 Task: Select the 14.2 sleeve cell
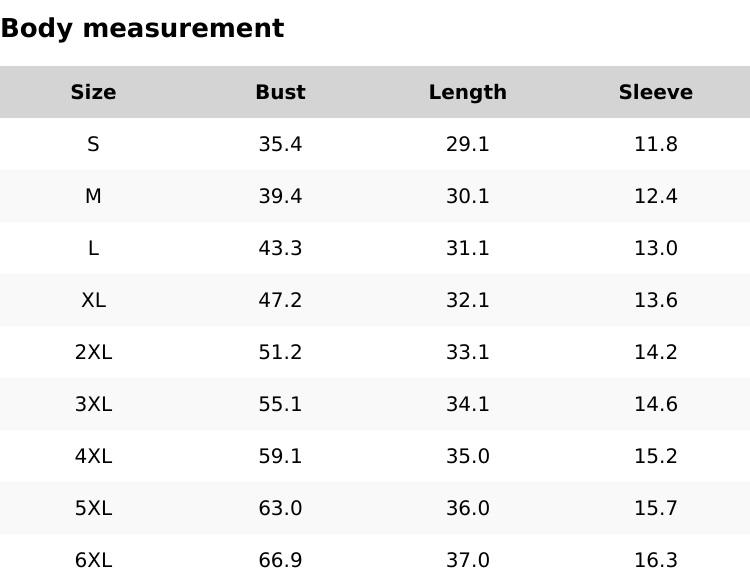click(x=655, y=352)
